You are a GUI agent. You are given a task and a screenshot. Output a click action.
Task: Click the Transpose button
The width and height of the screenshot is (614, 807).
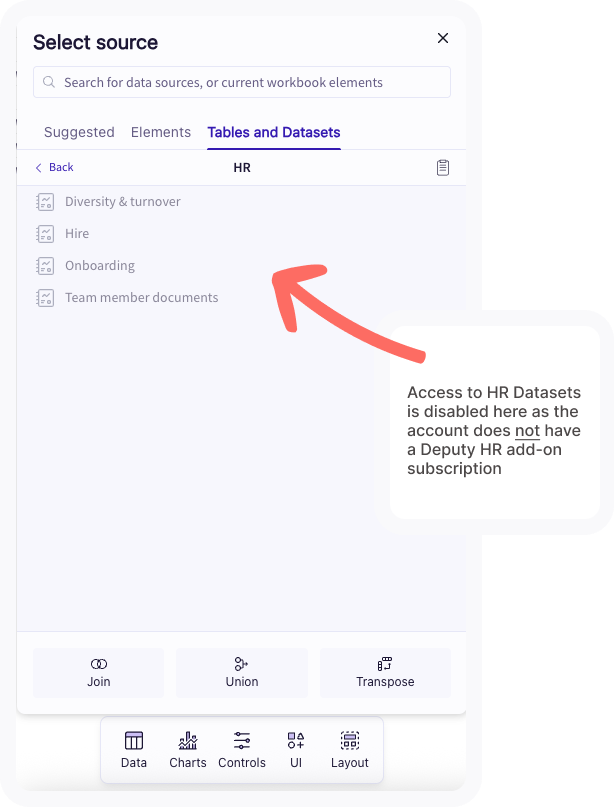(x=385, y=673)
